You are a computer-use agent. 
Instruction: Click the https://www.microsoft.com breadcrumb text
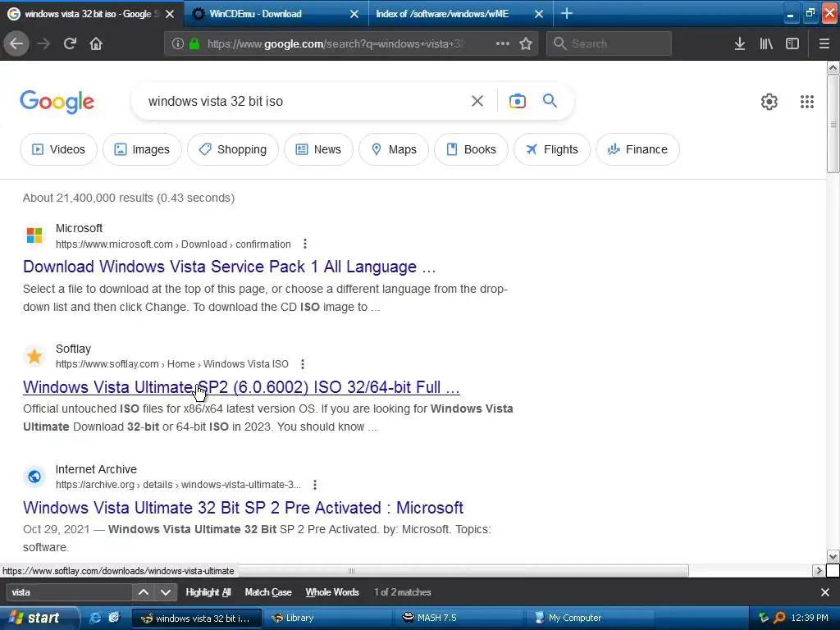click(114, 244)
